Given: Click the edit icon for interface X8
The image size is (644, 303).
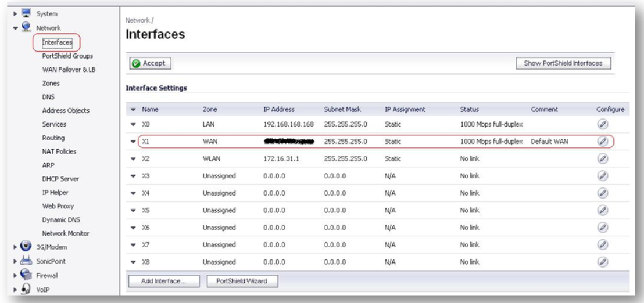Looking at the screenshot, I should click(603, 262).
